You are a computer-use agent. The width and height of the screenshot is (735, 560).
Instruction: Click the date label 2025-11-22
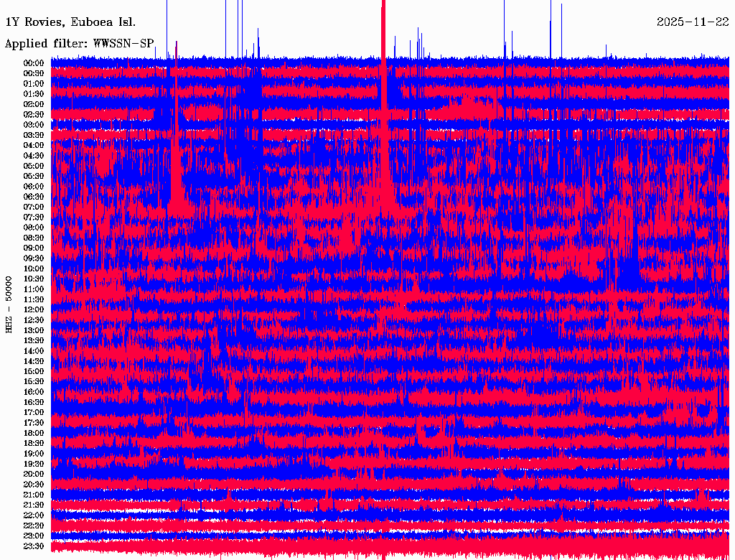(x=693, y=22)
